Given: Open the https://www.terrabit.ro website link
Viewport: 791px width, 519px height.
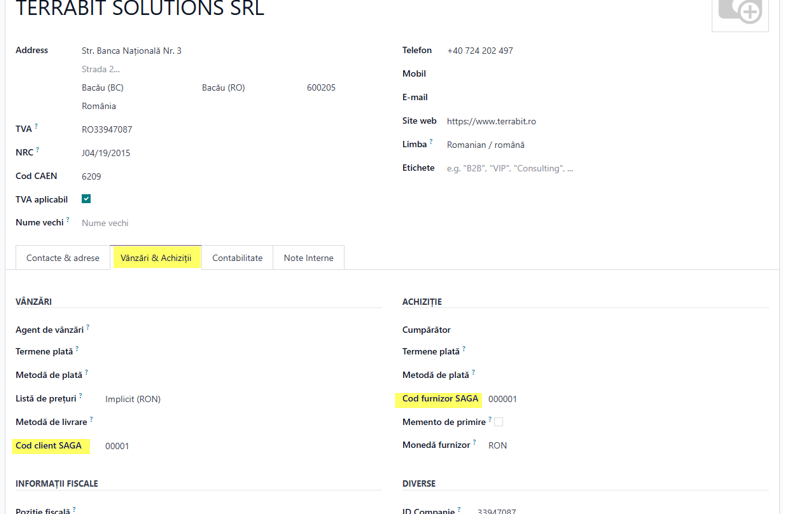Looking at the screenshot, I should click(x=491, y=121).
